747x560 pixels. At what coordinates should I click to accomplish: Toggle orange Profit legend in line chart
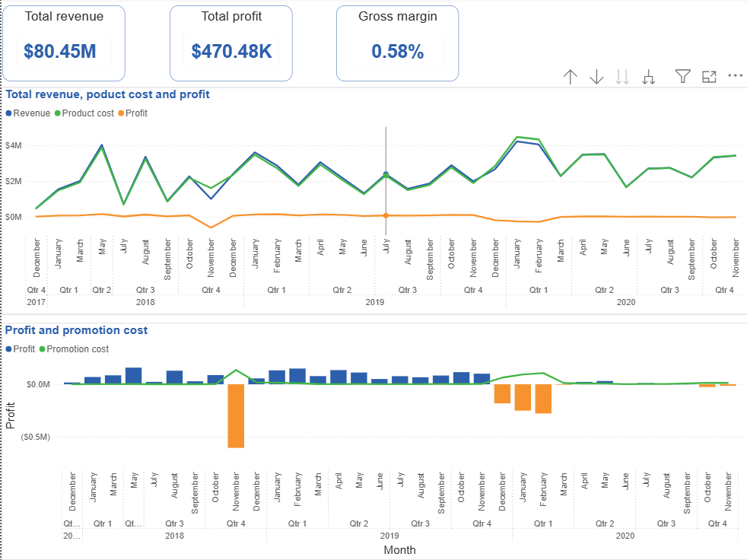121,113
